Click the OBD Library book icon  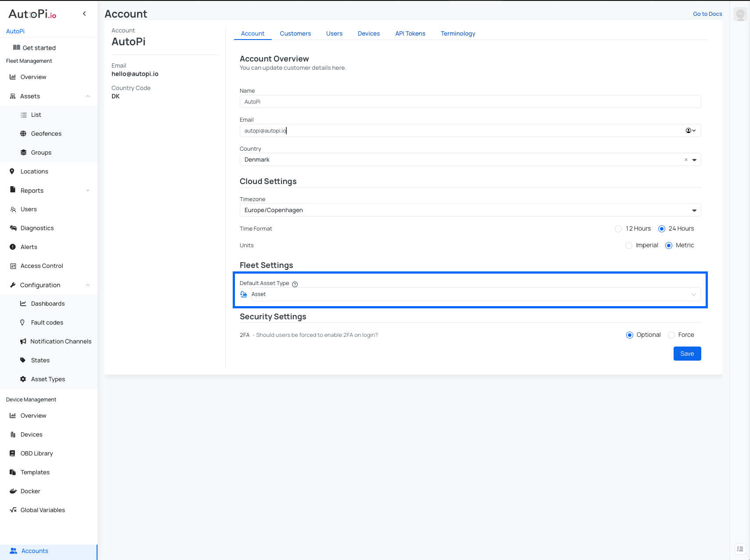click(12, 453)
